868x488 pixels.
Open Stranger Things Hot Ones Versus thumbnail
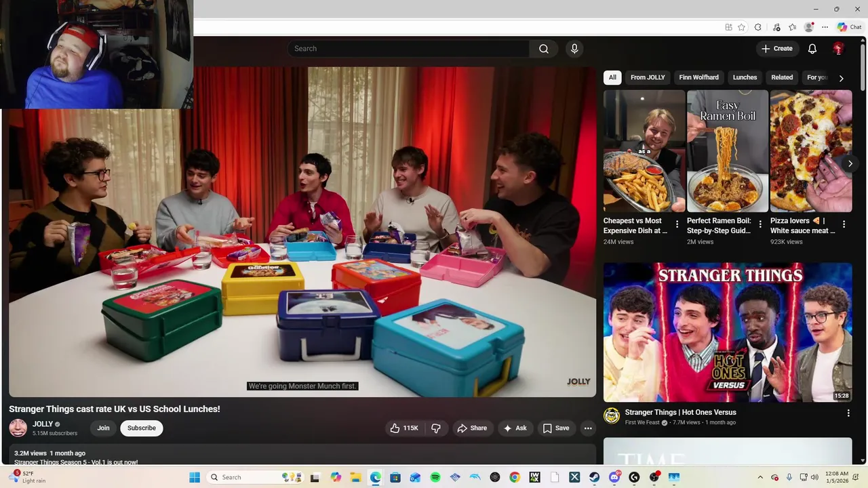tap(728, 332)
